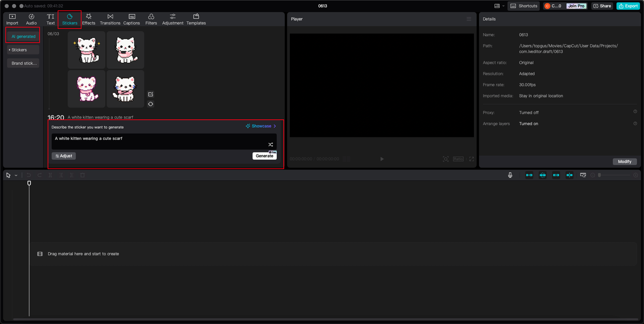Open the Showcase link
The image size is (644, 324).
261,126
